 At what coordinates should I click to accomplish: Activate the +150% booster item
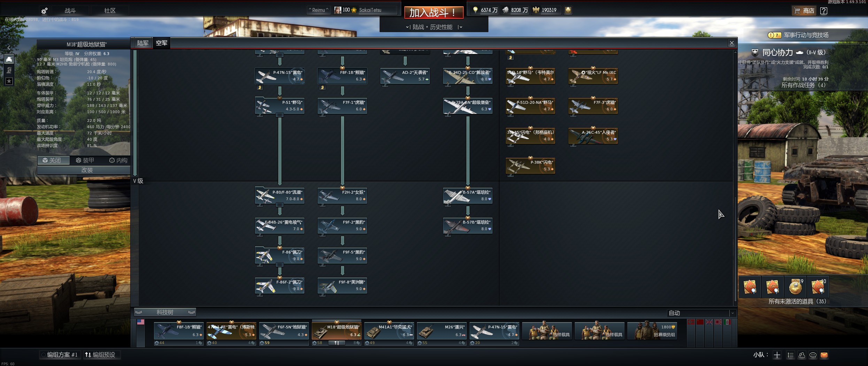773,287
